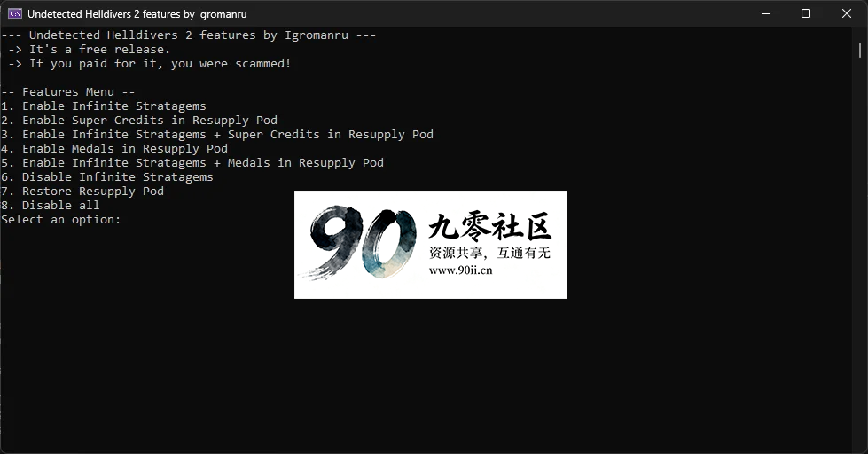Maximize the Undetected Helldivers 2 console window

pyautogui.click(x=806, y=13)
